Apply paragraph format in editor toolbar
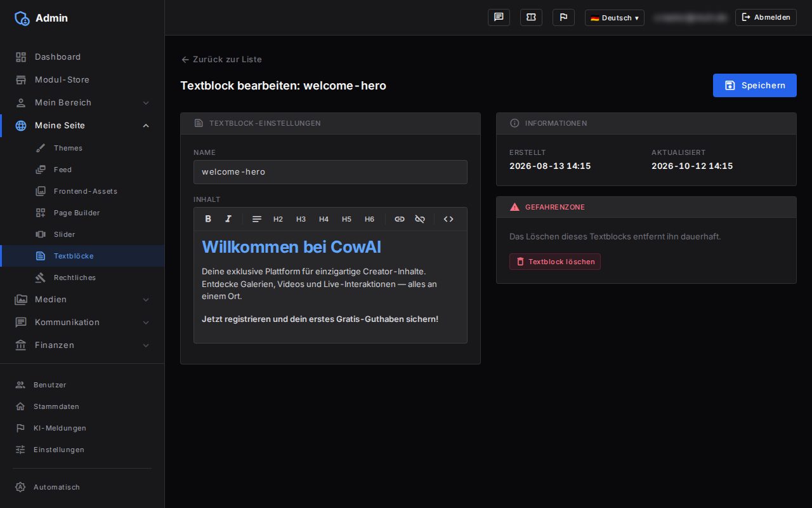812x508 pixels. point(257,219)
